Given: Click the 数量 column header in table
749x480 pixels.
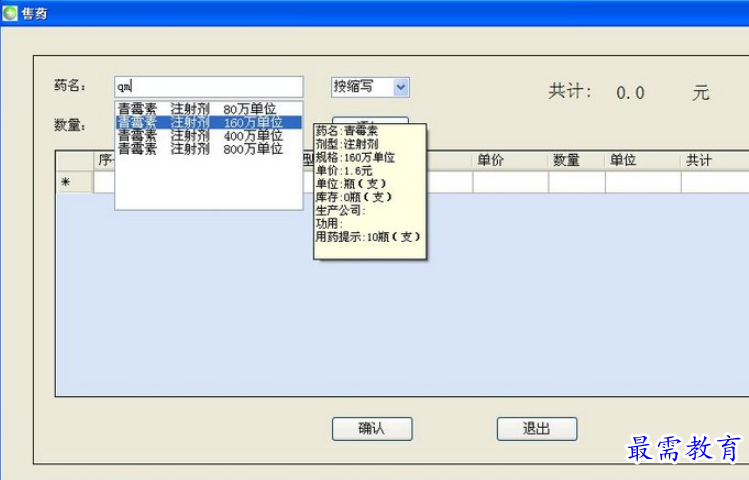Looking at the screenshot, I should pos(577,160).
